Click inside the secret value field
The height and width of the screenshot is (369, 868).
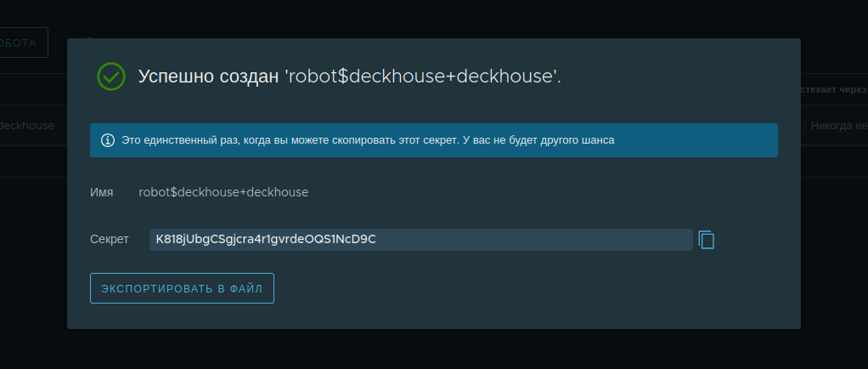[420, 240]
